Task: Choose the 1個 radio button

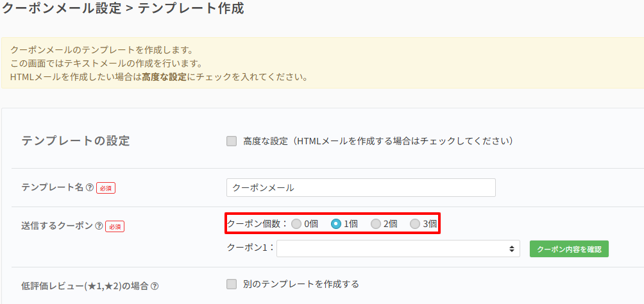Action: pyautogui.click(x=335, y=224)
